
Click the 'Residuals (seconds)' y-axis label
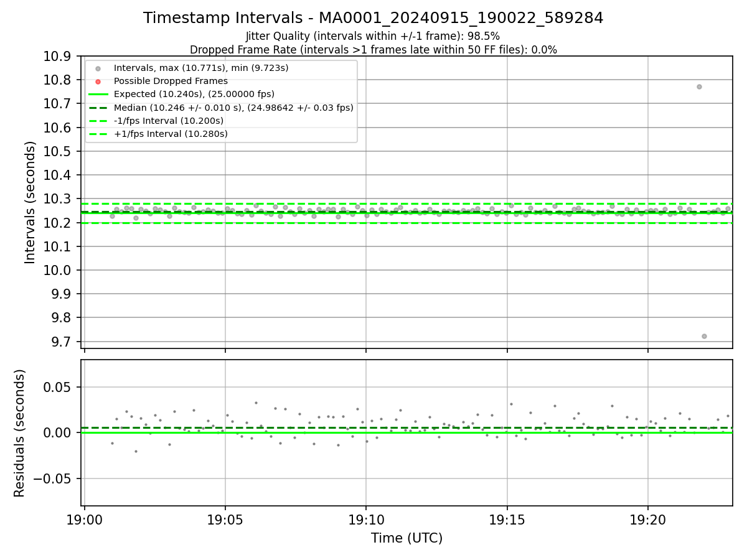coord(20,433)
